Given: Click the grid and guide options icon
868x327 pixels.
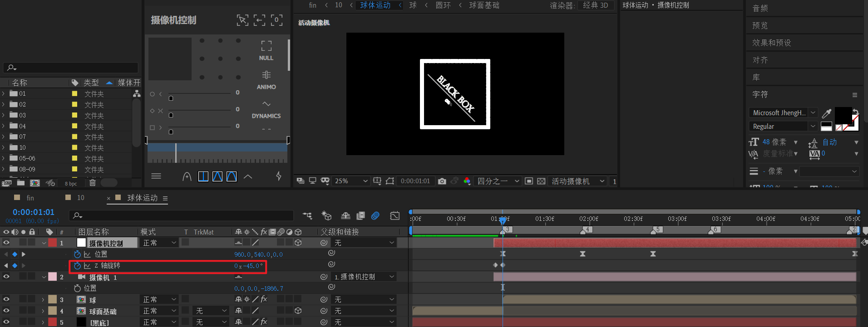Looking at the screenshot, I should tap(377, 181).
